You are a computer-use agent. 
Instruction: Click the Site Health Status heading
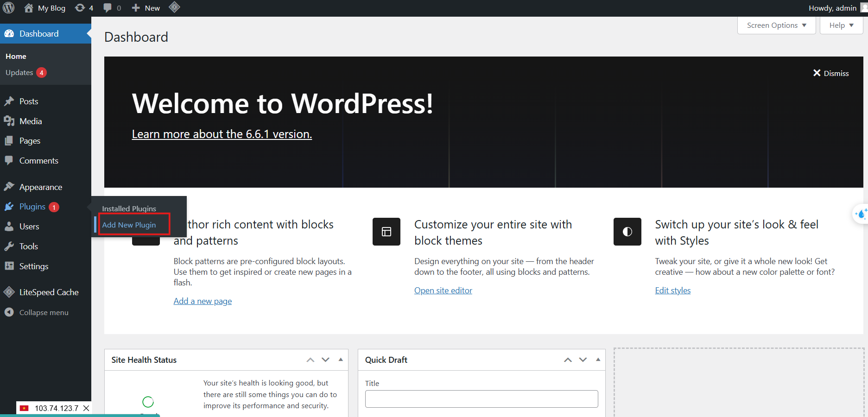144,360
